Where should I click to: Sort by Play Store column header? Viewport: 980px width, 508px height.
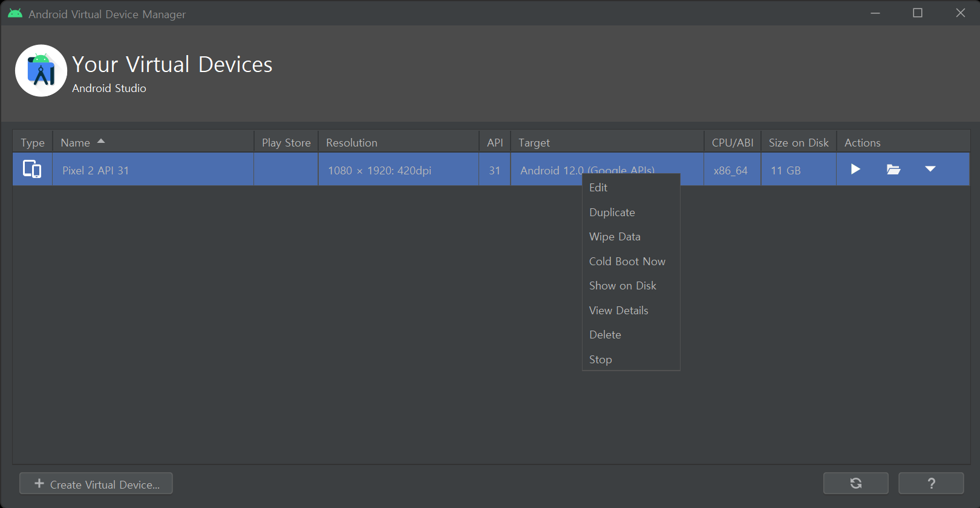(286, 142)
